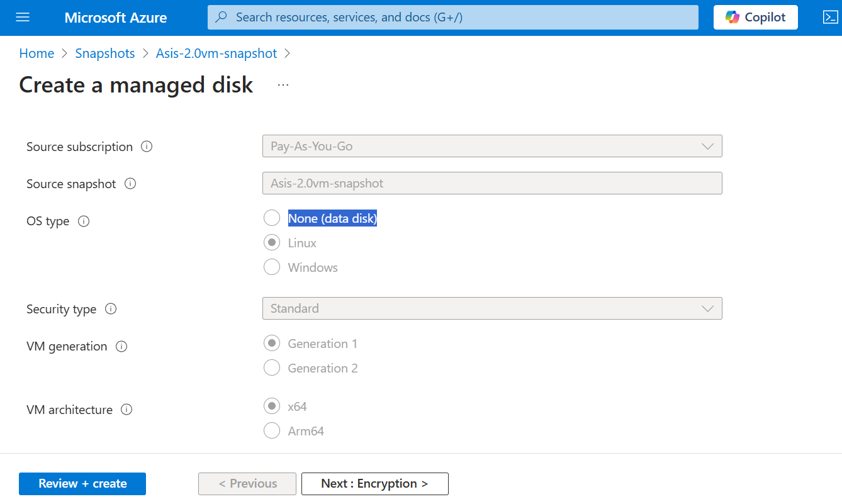Click the Review + create button
Viewport: 842px width, 504px height.
click(82, 483)
